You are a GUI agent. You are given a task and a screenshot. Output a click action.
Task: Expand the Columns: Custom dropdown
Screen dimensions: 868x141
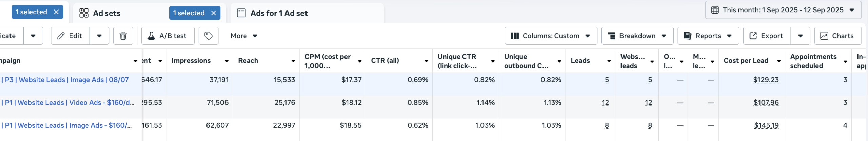coord(551,36)
